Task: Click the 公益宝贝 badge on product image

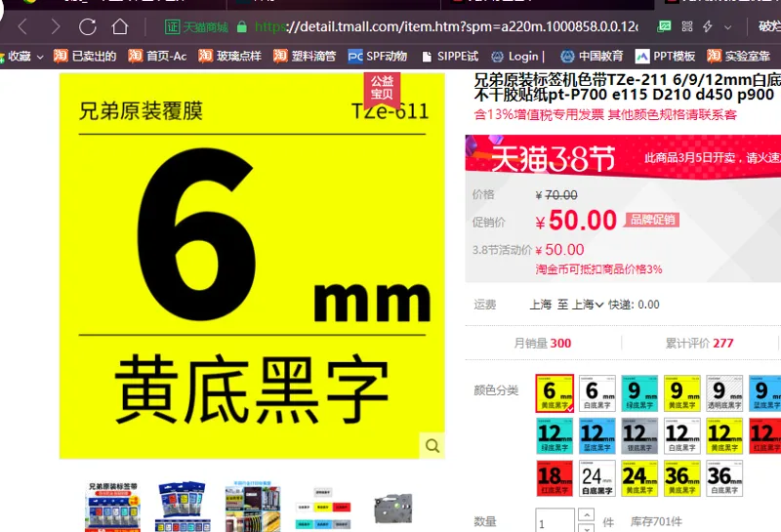Action: [382, 89]
